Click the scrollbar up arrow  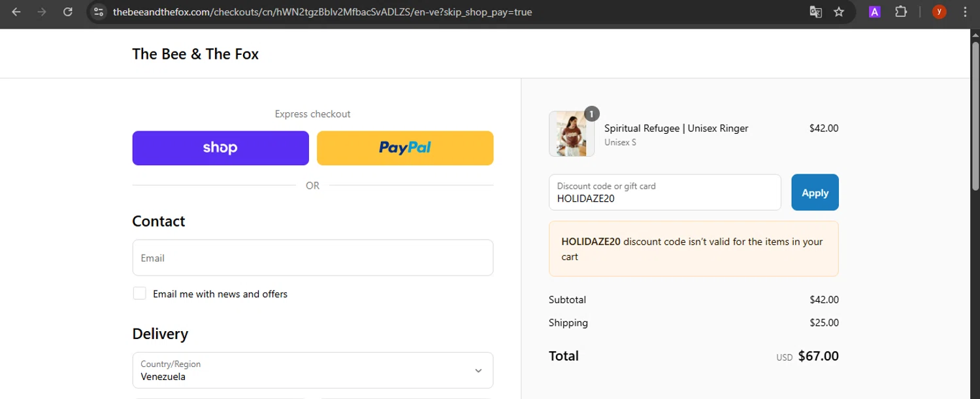click(x=975, y=35)
